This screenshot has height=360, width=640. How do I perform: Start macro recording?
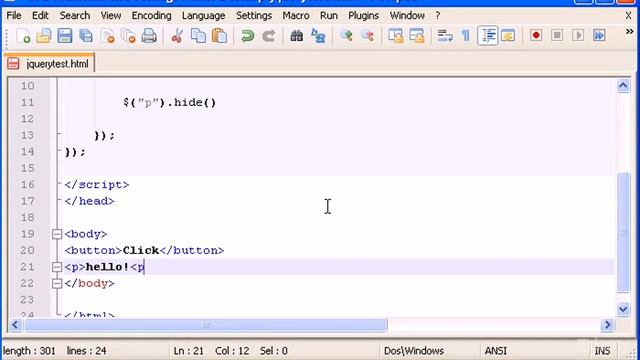(x=536, y=36)
